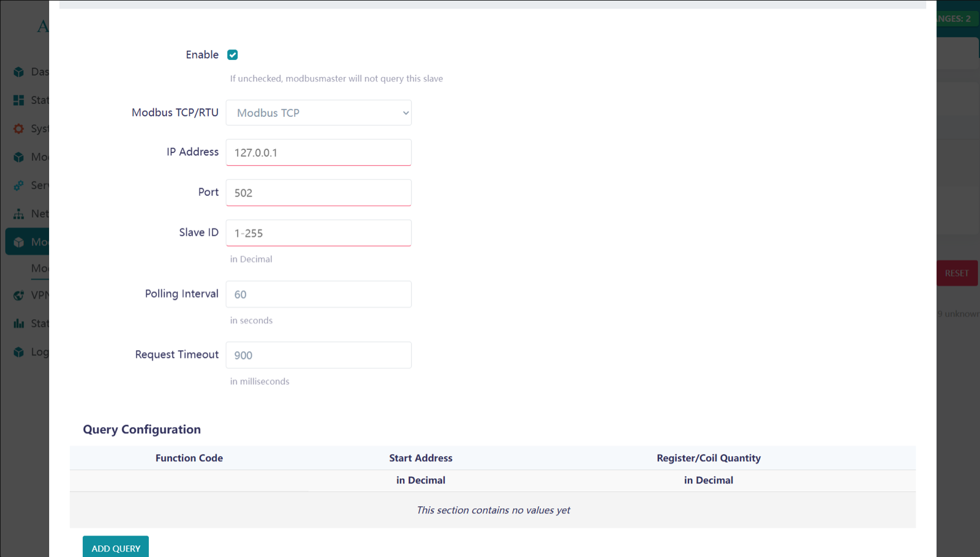Click the VPN globe icon in sidebar

pyautogui.click(x=19, y=295)
